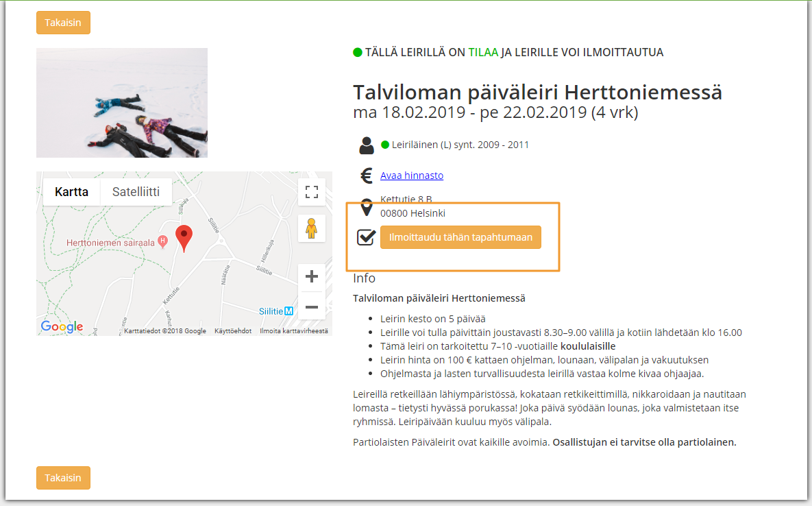Screen dimensions: 812x506
Task: Open the Avaa hinnasto price list link
Action: click(x=412, y=176)
